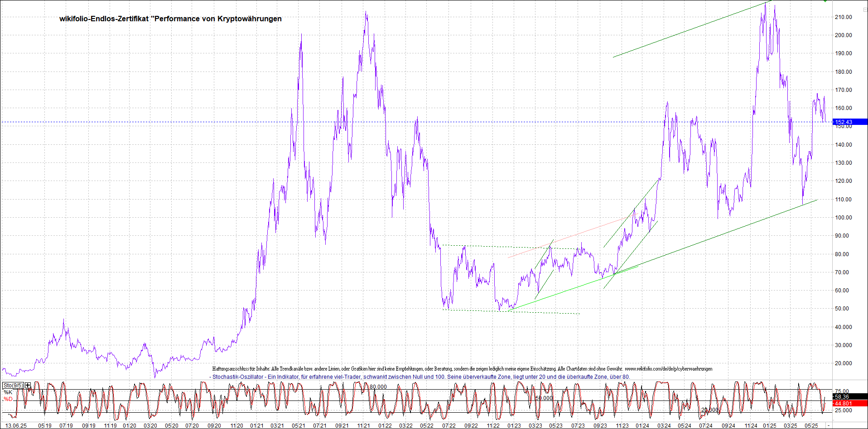This screenshot has height=429, width=868.
Task: Click the 11 20 date axis label
Action: 236,426
